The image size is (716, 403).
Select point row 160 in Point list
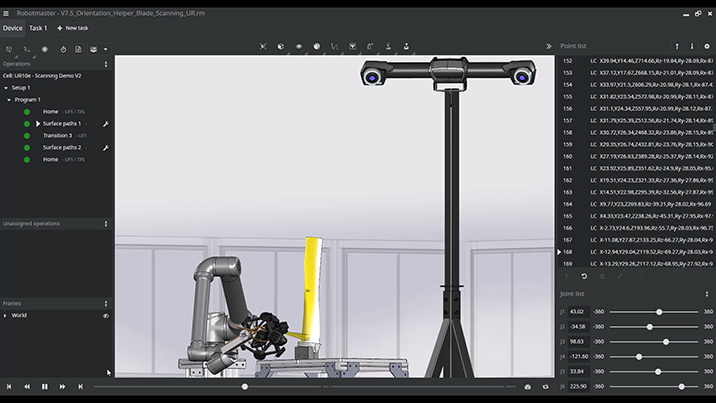(x=635, y=156)
